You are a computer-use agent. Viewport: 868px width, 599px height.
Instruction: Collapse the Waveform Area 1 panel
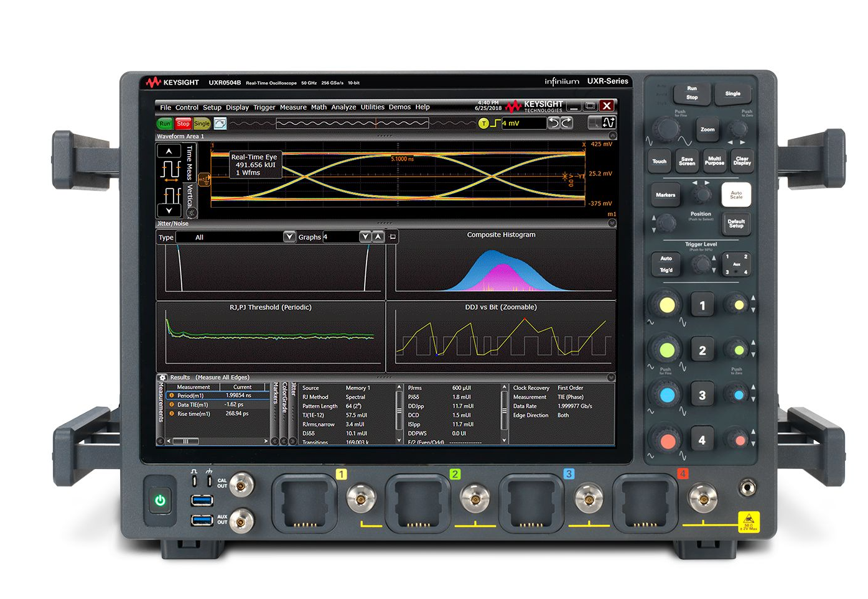pos(612,136)
